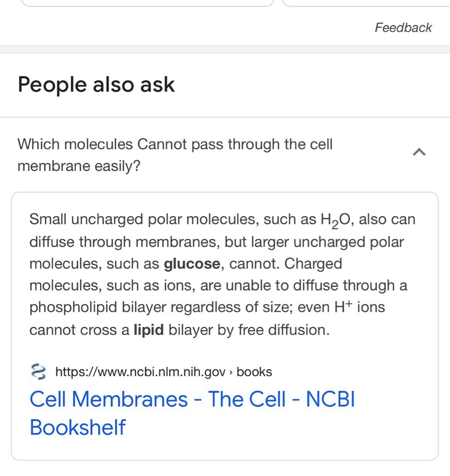Click the ncbi.nlm.nih.gov URL text

140,372
